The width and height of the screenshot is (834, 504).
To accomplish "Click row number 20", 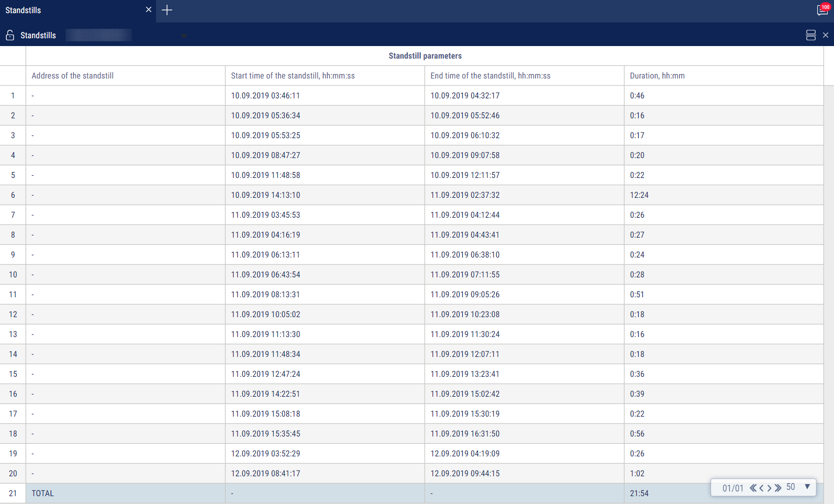I will (x=13, y=474).
